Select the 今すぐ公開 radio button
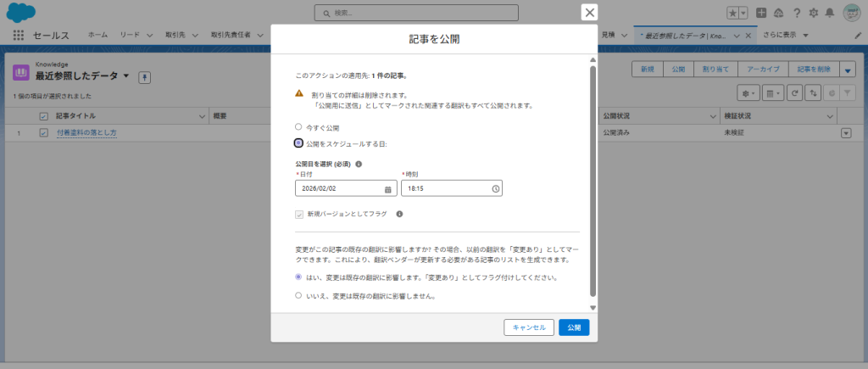 298,127
